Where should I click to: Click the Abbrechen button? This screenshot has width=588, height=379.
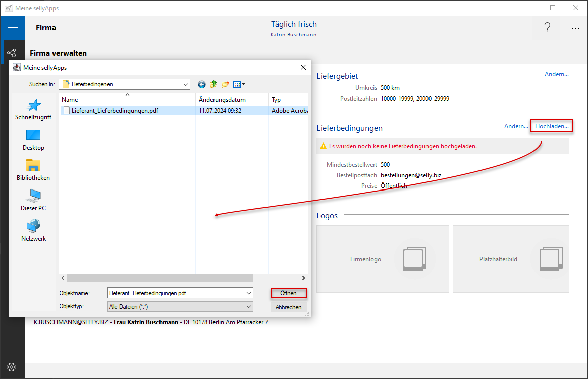click(289, 307)
